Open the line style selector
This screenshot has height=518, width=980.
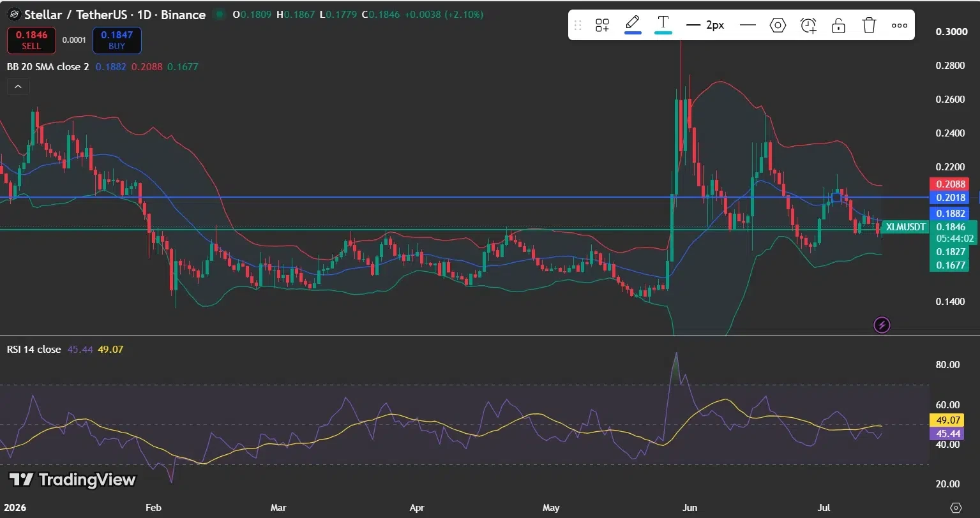748,26
